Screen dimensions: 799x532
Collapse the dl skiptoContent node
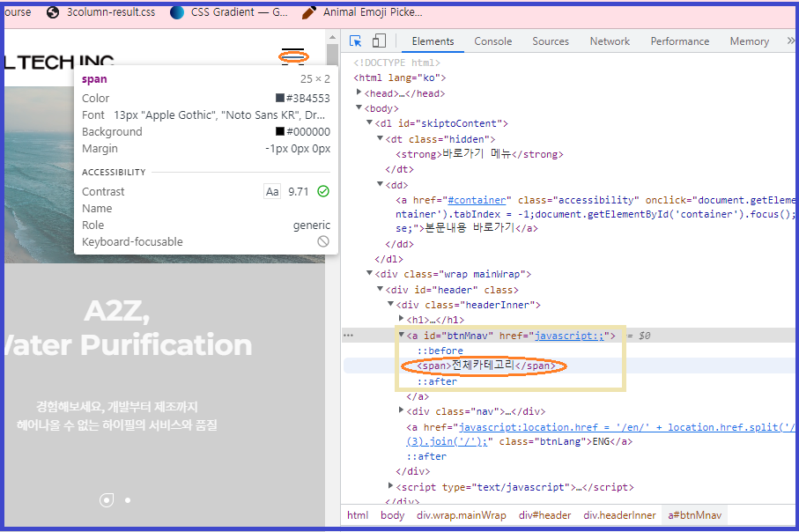(369, 122)
